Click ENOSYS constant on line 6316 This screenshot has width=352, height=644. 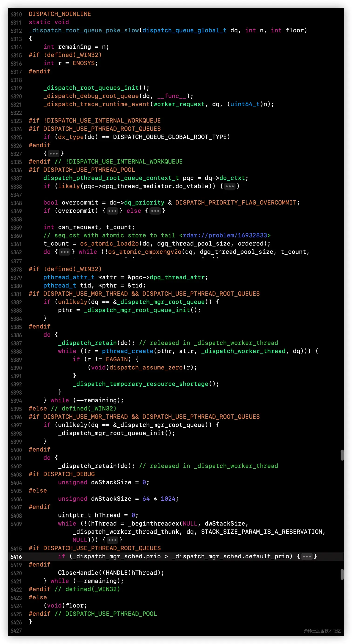84,63
